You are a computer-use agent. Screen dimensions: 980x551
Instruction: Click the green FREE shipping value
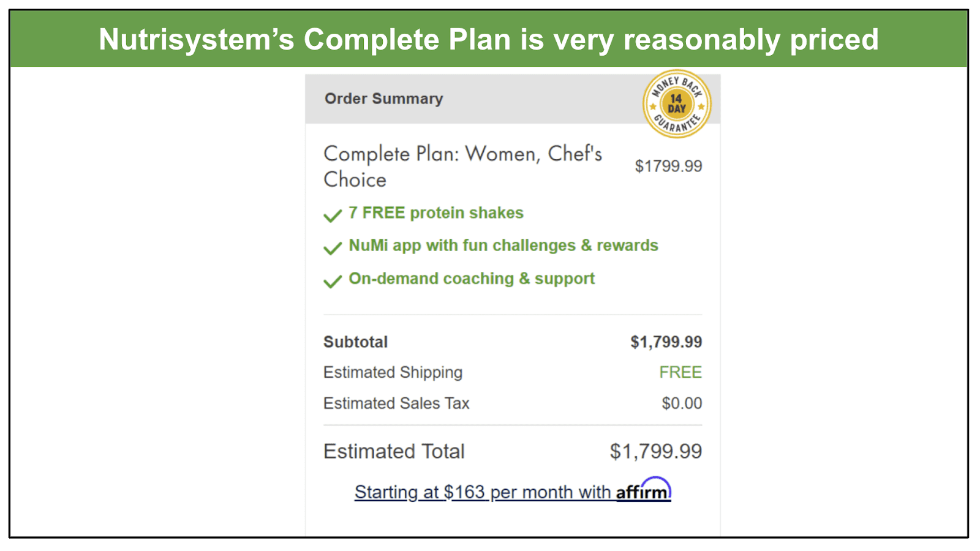click(x=680, y=372)
